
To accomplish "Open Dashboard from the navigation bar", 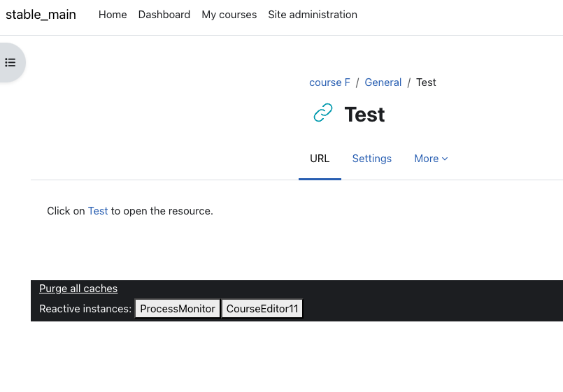I will coord(164,15).
